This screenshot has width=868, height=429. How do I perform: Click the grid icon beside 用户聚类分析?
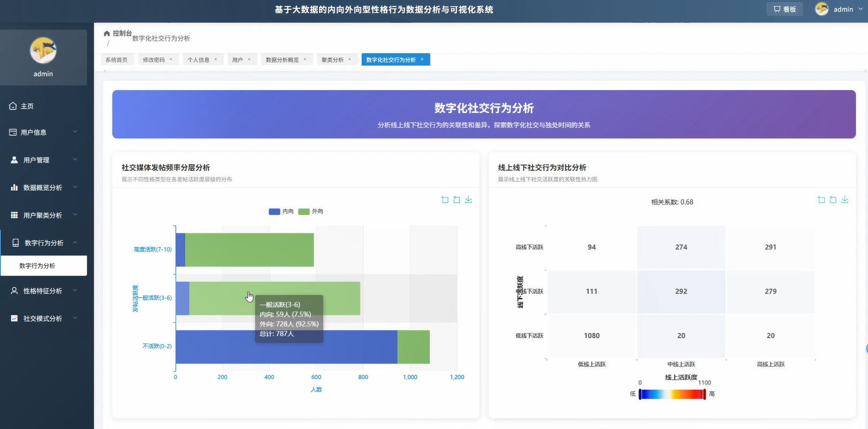pyautogui.click(x=14, y=215)
